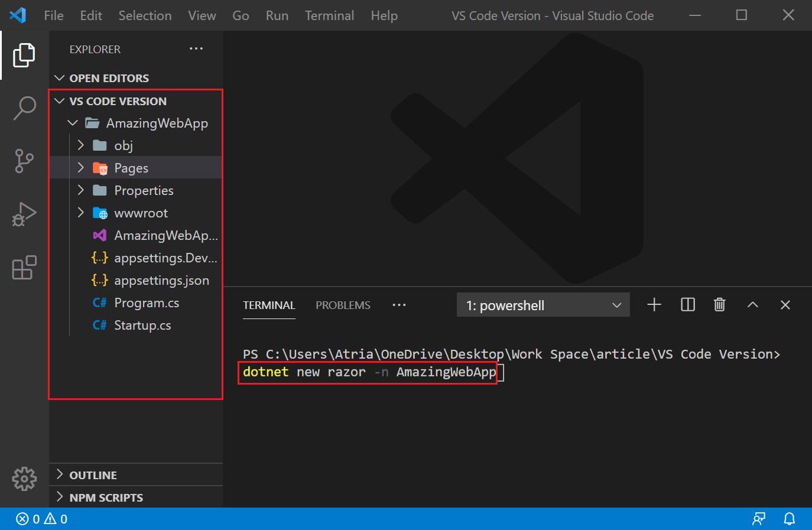This screenshot has width=812, height=530.
Task: Open the Terminal menu
Action: coord(330,15)
